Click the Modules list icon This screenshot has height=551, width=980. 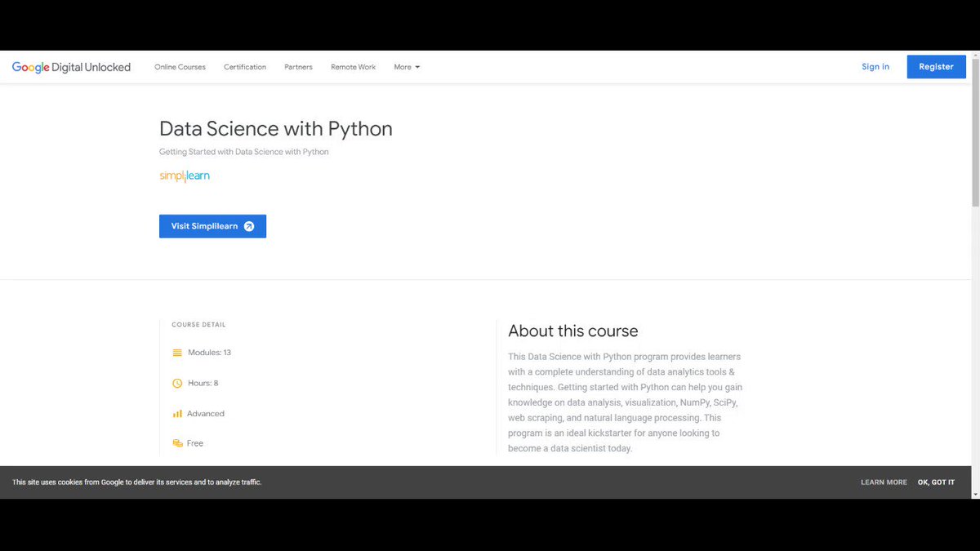[177, 353]
